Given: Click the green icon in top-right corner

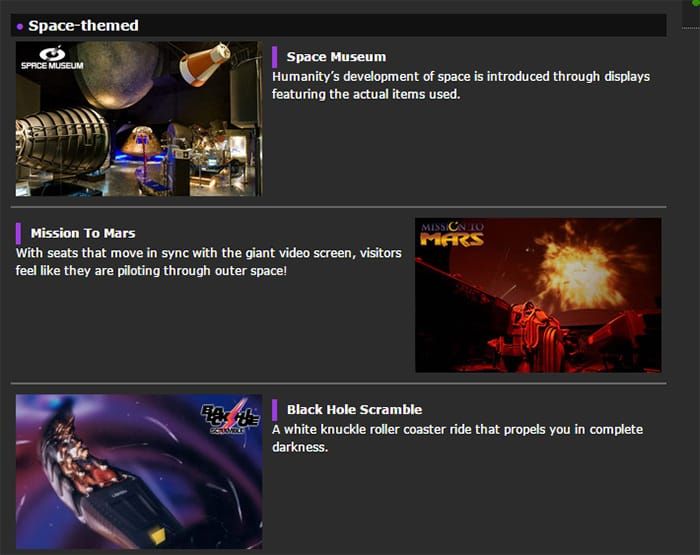Looking at the screenshot, I should tap(696, 2).
